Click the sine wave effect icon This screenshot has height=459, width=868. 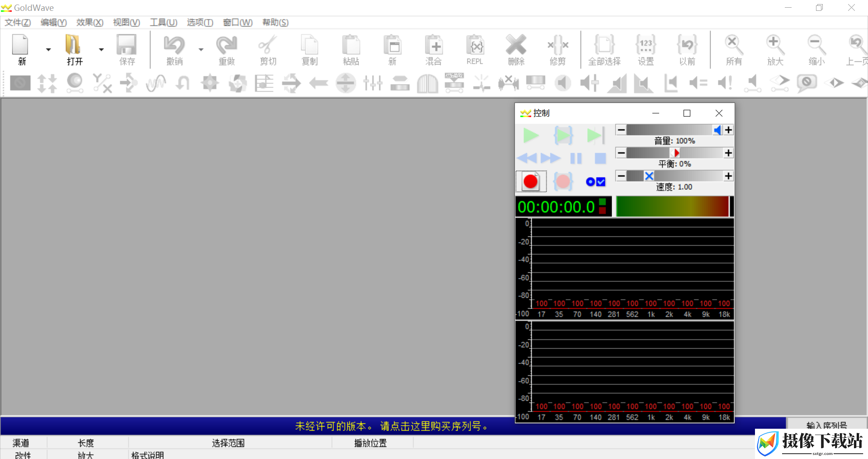pyautogui.click(x=156, y=83)
